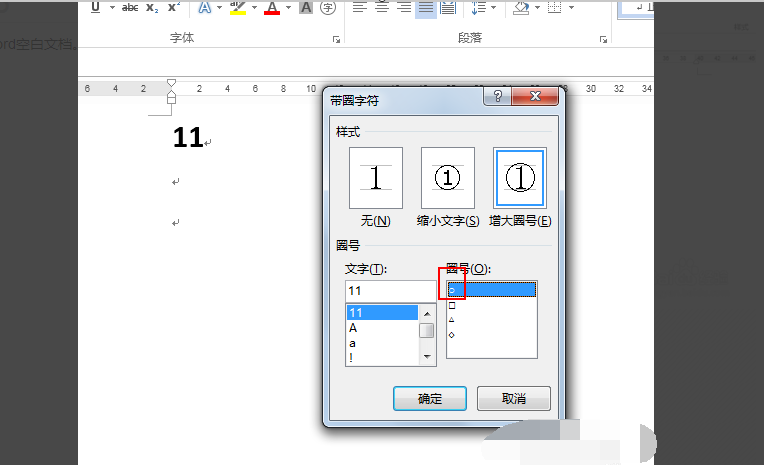Select uppercase A in the text list
Screen dimensions: 764x465
pyautogui.click(x=382, y=328)
